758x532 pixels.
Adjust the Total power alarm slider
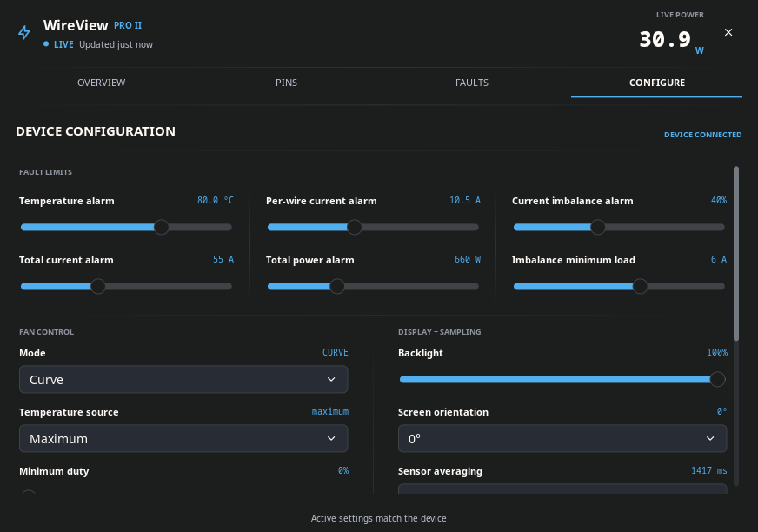tap(373, 286)
